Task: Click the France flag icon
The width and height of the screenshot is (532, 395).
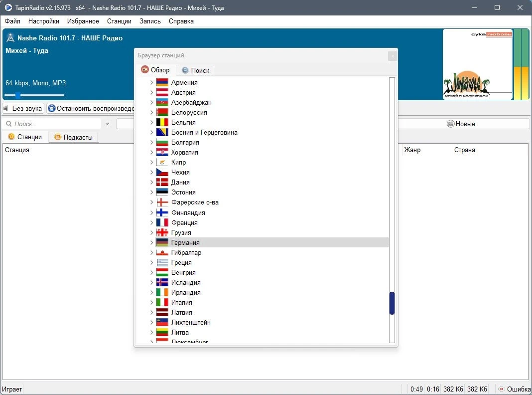Action: pyautogui.click(x=162, y=222)
